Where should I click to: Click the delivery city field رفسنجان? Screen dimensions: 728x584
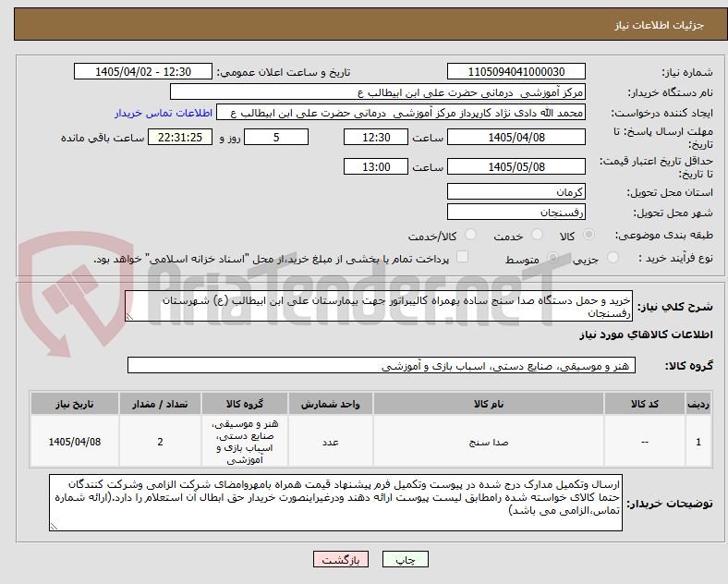point(516,212)
